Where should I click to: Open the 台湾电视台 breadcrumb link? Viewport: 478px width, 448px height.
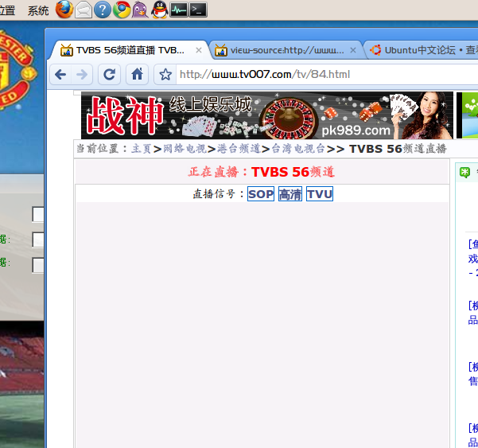pos(297,149)
